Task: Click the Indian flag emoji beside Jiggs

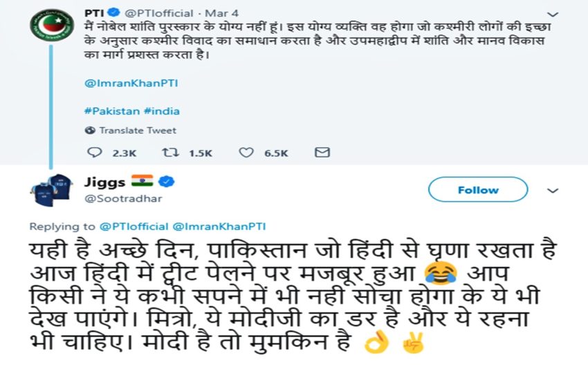Action: click(143, 182)
